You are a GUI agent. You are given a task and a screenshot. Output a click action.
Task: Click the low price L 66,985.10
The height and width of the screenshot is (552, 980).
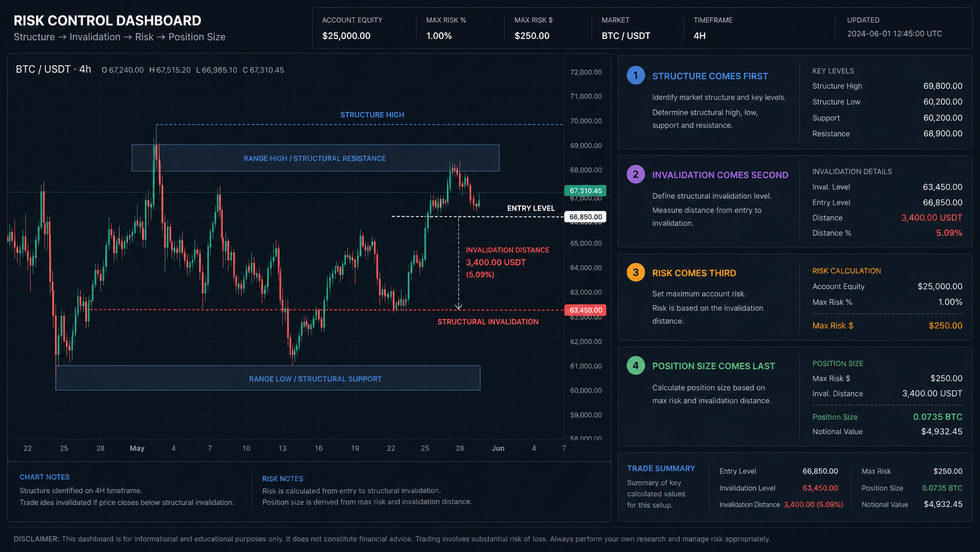[217, 70]
